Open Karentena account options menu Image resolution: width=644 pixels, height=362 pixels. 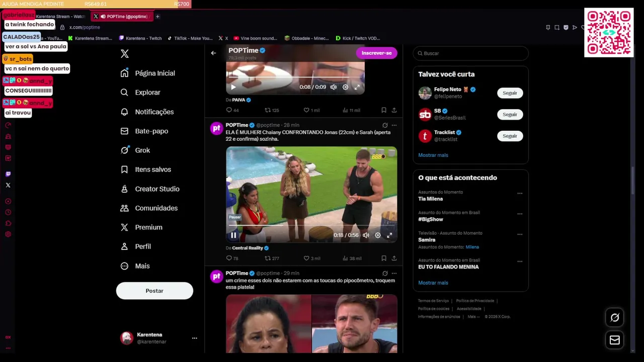(x=194, y=338)
